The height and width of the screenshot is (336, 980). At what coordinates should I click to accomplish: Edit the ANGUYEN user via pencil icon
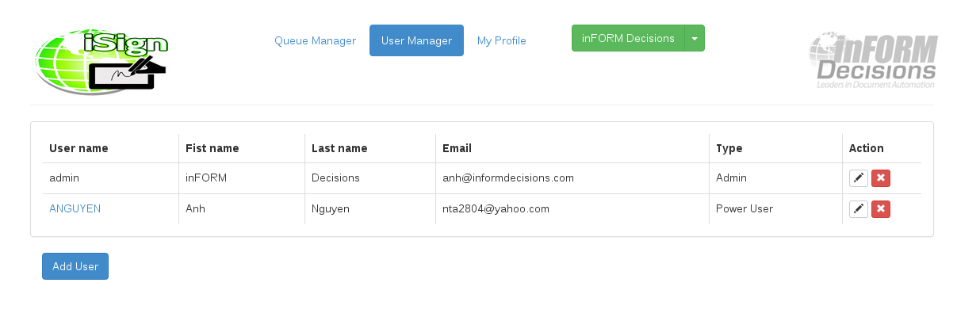tap(858, 209)
